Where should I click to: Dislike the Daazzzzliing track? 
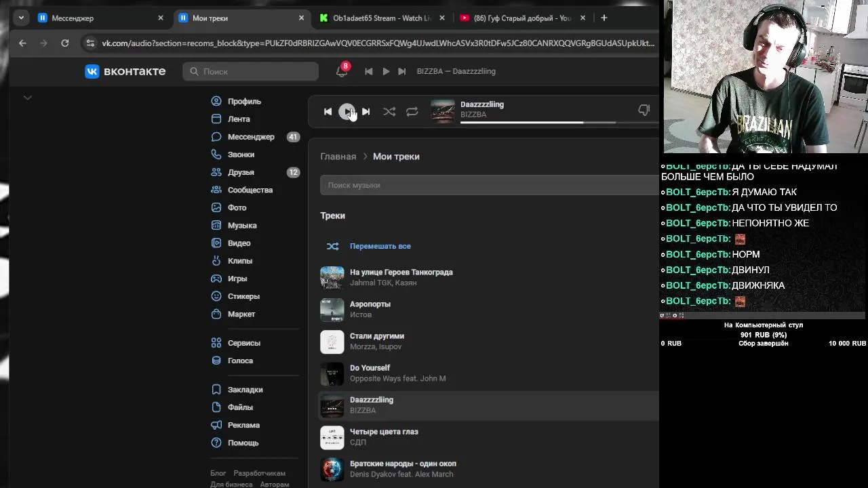pyautogui.click(x=644, y=110)
